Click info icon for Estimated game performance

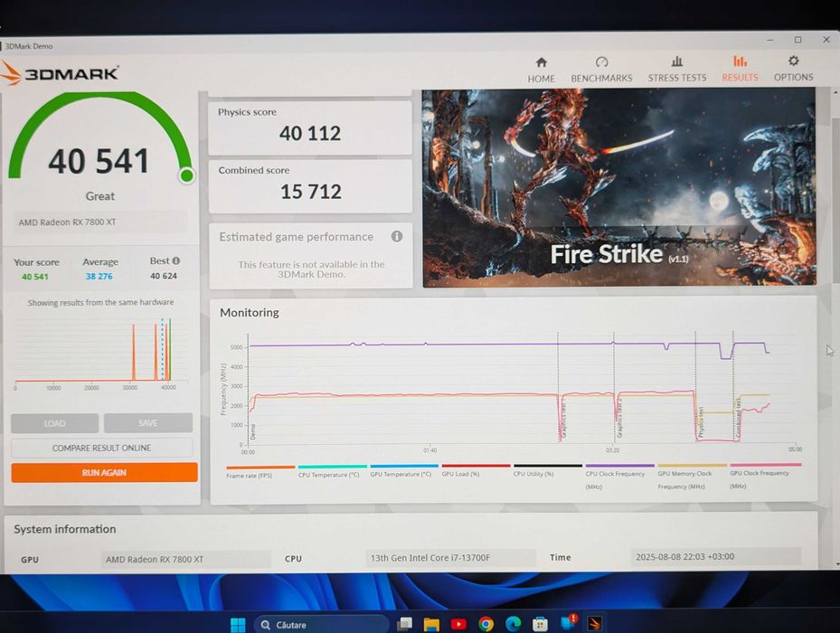[396, 236]
